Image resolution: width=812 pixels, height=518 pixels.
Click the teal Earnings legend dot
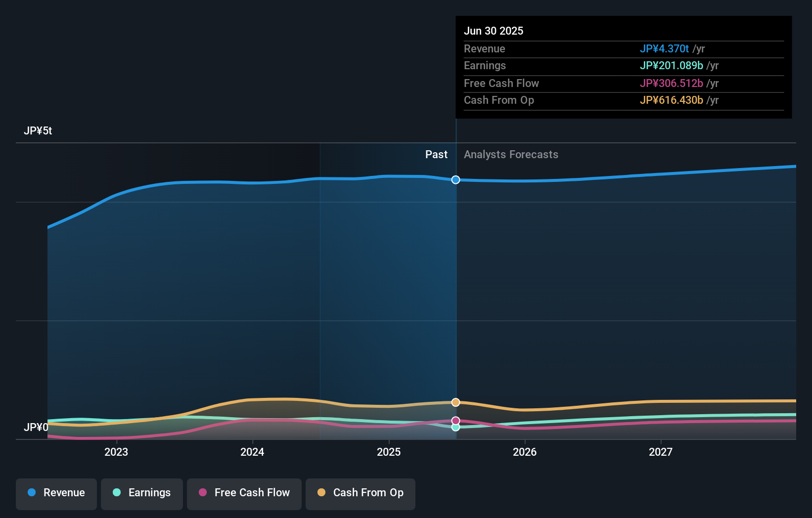click(116, 493)
